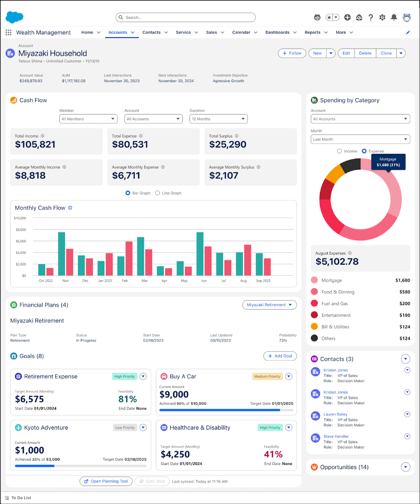This screenshot has width=420, height=504.
Task: Expand more actions arrow beside Clone
Action: click(401, 53)
